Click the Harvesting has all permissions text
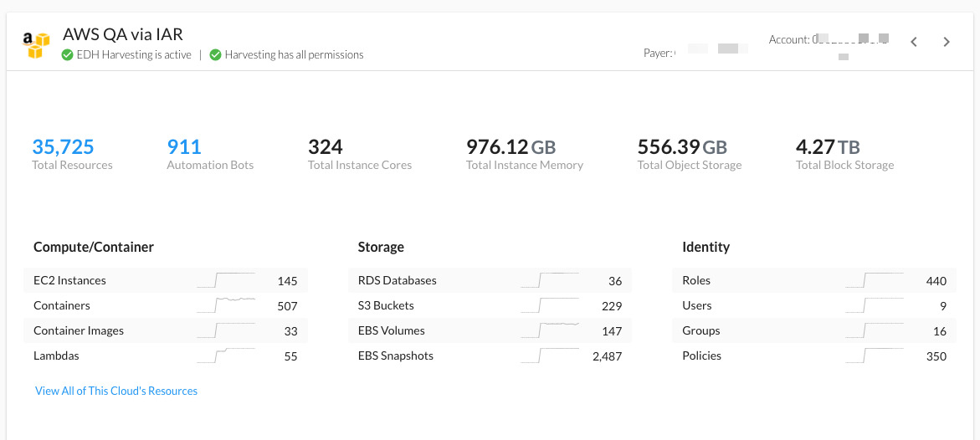The height and width of the screenshot is (440, 980). (x=295, y=55)
